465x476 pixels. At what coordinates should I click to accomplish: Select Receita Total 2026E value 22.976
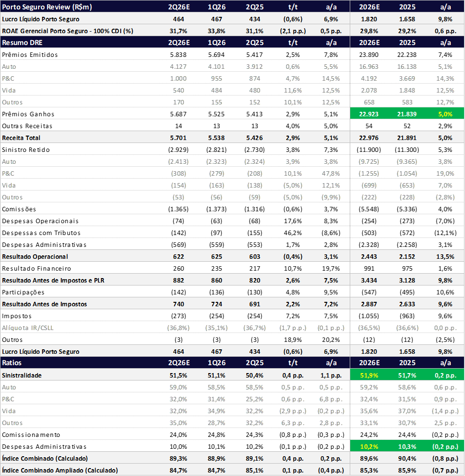coord(369,138)
